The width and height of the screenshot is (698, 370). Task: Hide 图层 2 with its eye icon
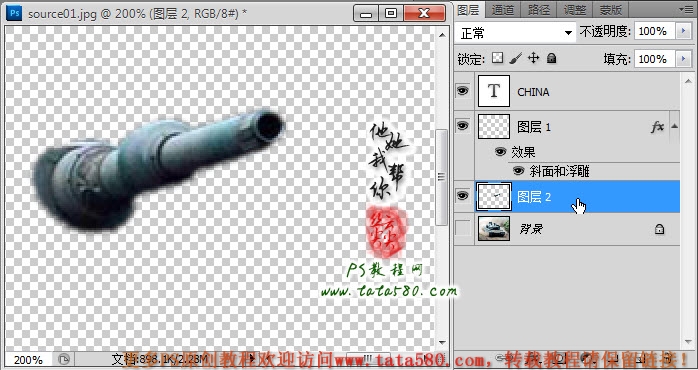click(x=463, y=196)
